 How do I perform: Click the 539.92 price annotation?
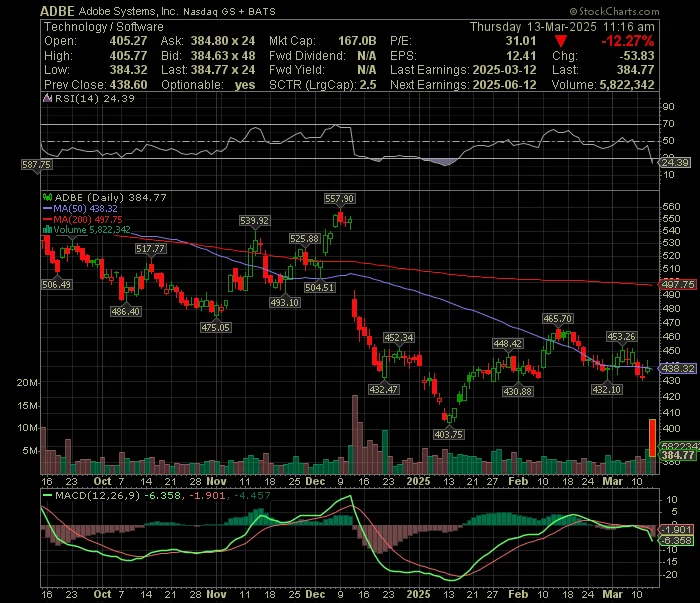click(254, 220)
